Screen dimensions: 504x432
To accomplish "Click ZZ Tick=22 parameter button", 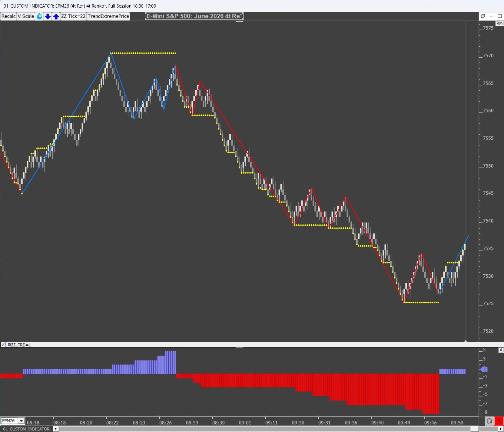I will click(73, 16).
